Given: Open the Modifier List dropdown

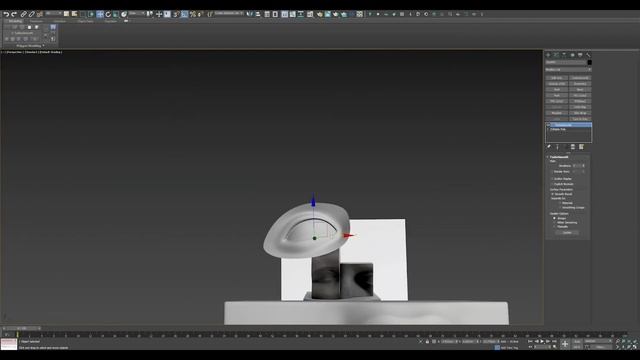Looking at the screenshot, I should [568, 69].
